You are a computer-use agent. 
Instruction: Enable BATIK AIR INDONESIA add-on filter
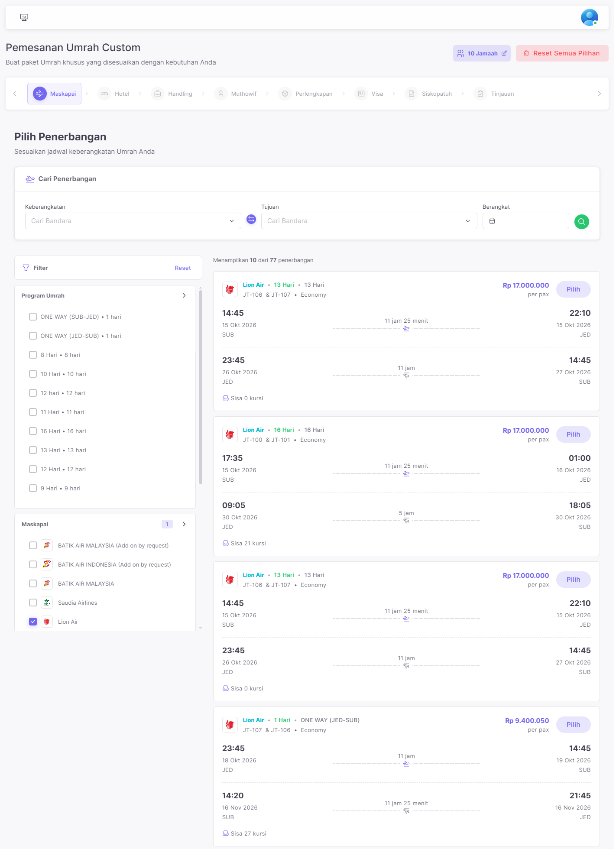(33, 564)
